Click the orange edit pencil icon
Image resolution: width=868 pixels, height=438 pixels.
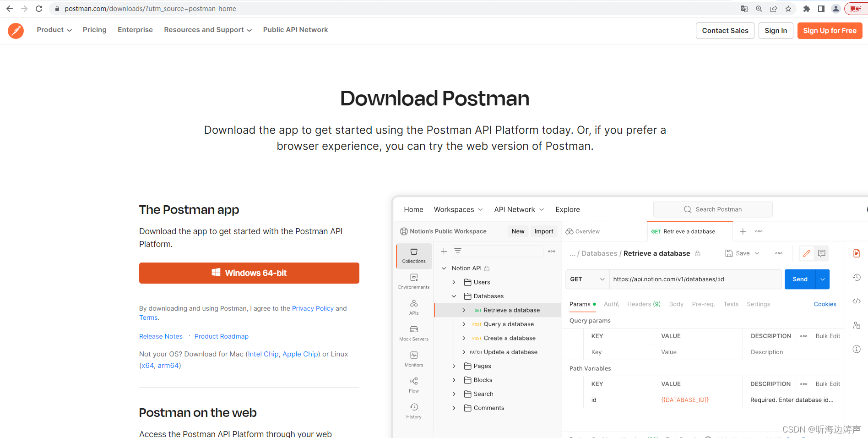coord(807,253)
